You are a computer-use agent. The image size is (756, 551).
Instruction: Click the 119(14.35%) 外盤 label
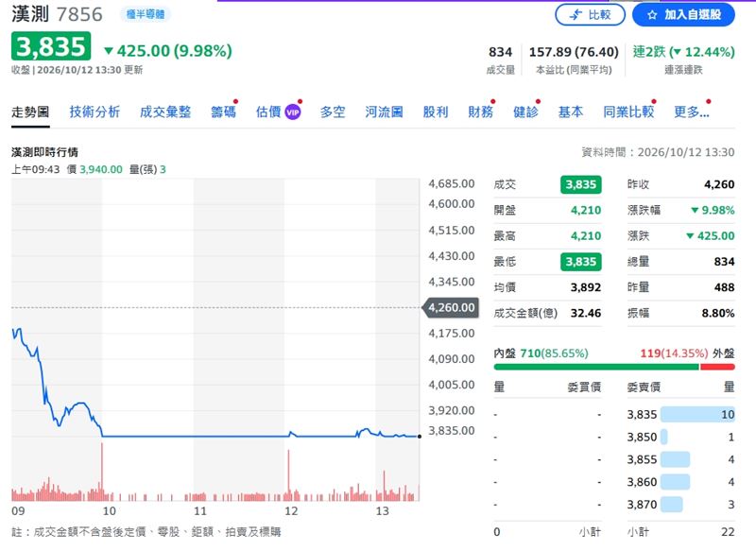tap(687, 353)
